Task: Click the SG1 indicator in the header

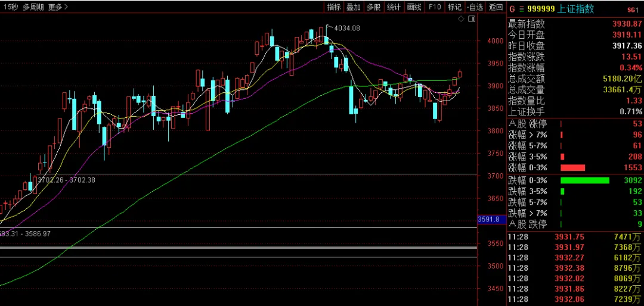Action: click(x=633, y=9)
